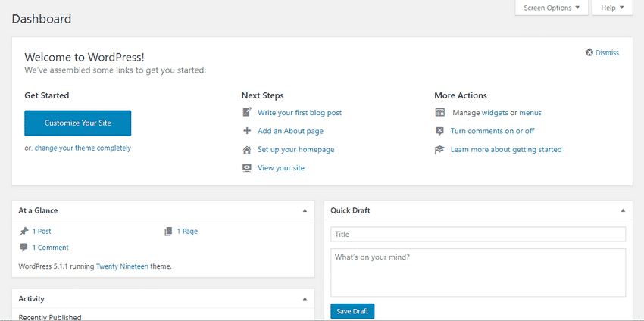Open Write your first blog post link
The image size is (644, 321).
click(299, 113)
